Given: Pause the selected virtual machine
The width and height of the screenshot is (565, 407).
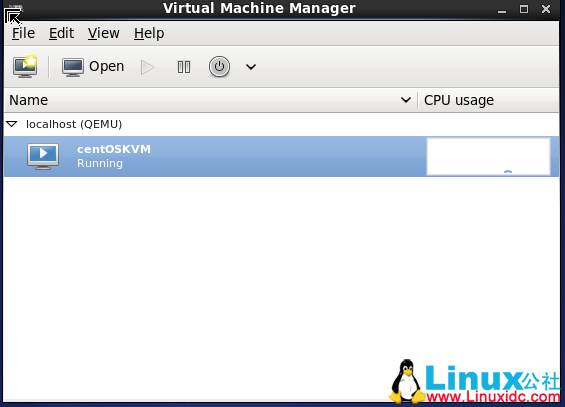Looking at the screenshot, I should tap(184, 67).
